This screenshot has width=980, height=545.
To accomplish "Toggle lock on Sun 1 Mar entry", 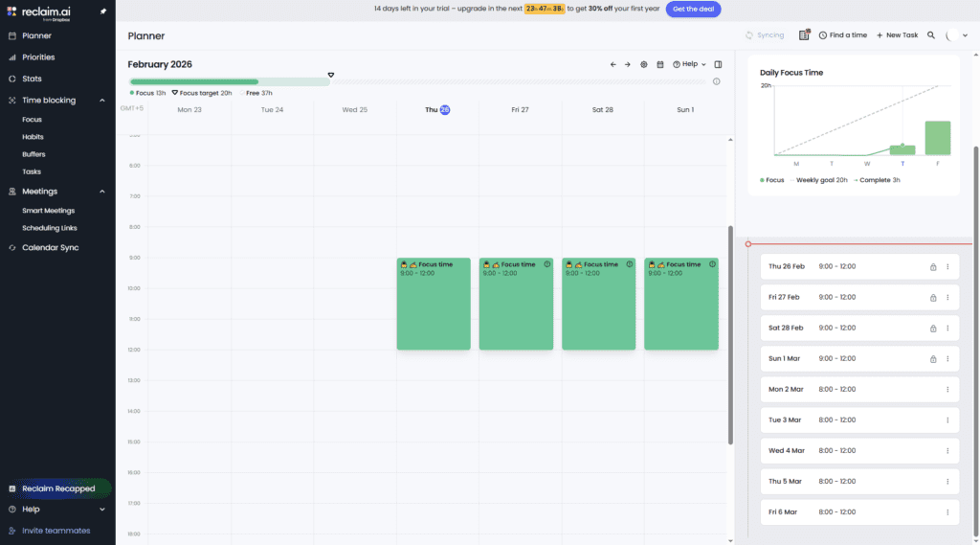I will click(x=933, y=359).
